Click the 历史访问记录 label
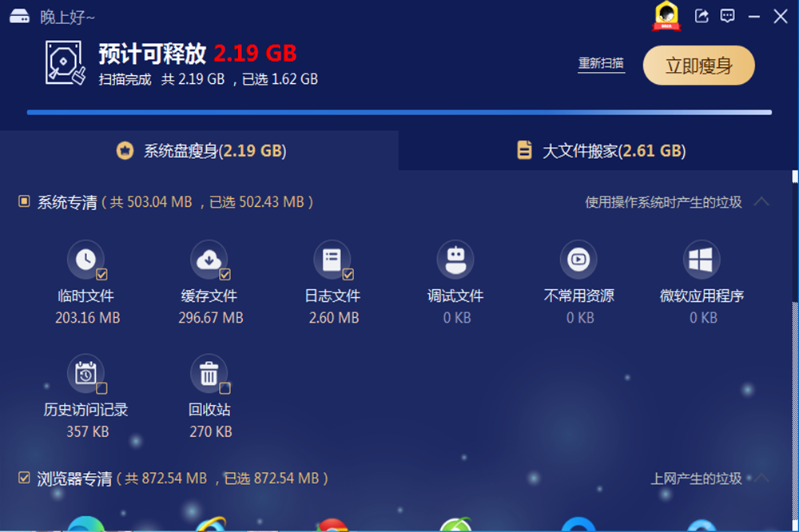The image size is (799, 532). (85, 410)
